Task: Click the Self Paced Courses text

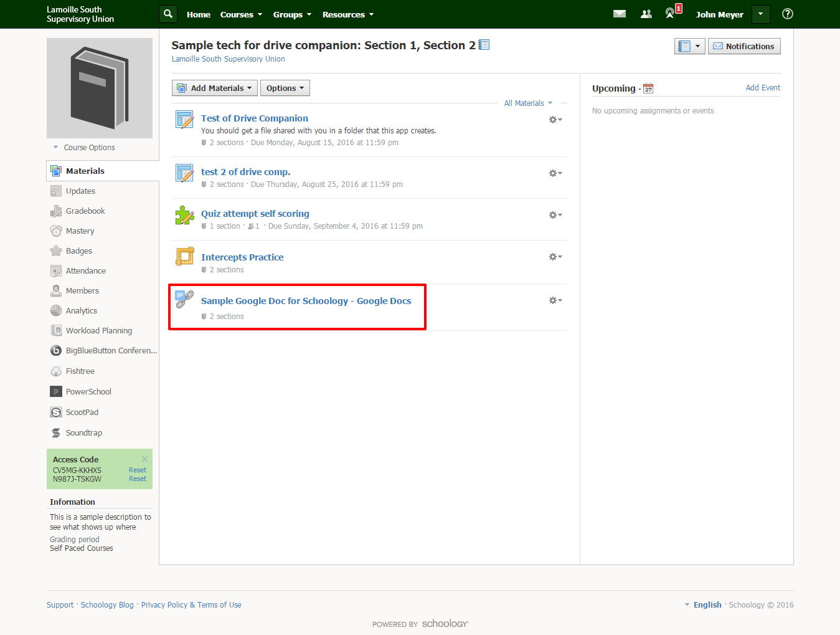Action: pyautogui.click(x=82, y=548)
